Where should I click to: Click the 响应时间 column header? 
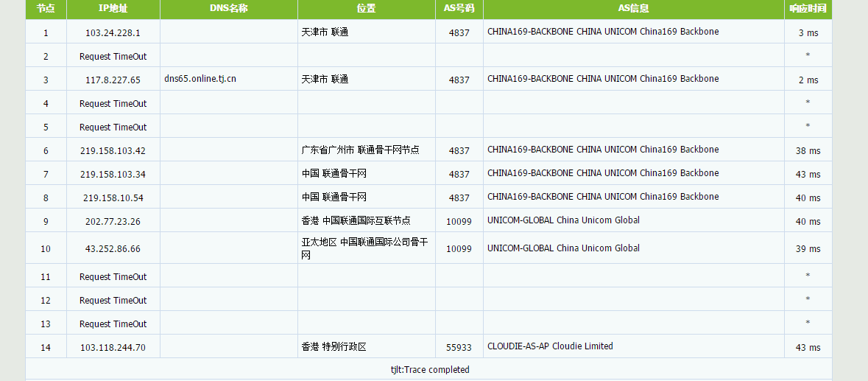tap(808, 9)
